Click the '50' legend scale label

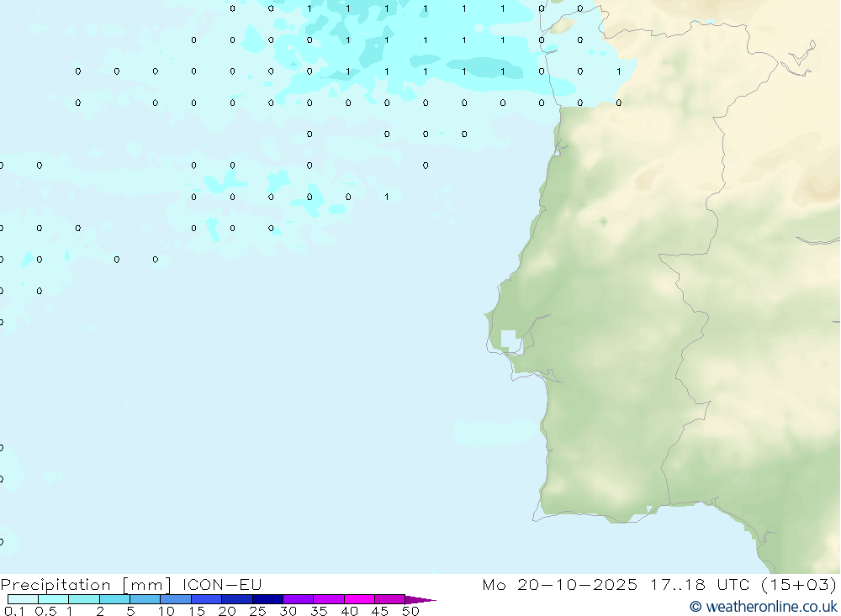[410, 611]
